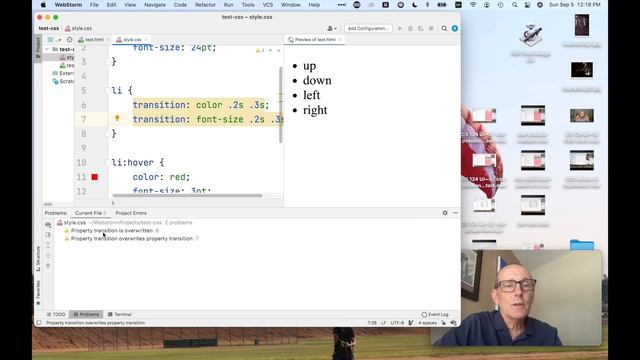Click the warning count indicator in the editor
Viewport: 640px width, 360px height.
point(260,50)
